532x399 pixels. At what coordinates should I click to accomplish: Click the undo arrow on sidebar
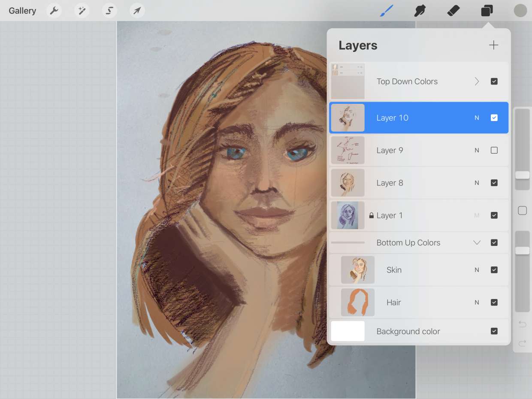click(522, 324)
